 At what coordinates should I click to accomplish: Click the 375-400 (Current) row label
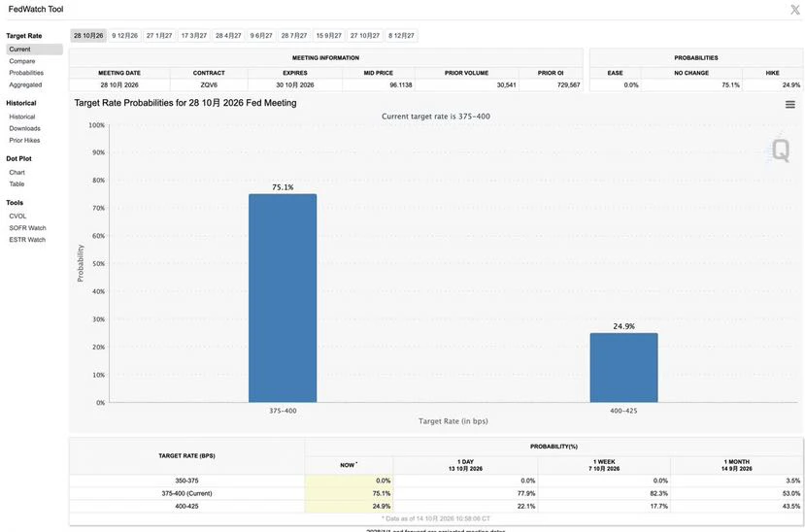(x=186, y=493)
